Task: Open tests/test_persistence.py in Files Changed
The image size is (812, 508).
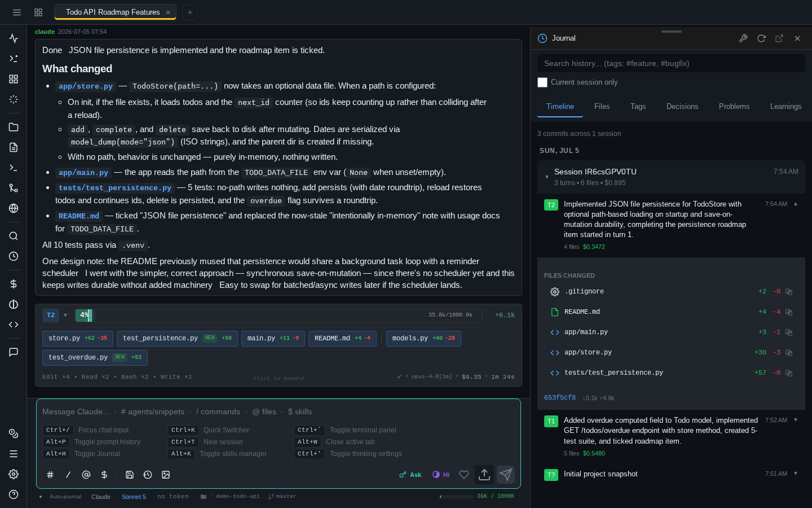Action: tap(614, 373)
